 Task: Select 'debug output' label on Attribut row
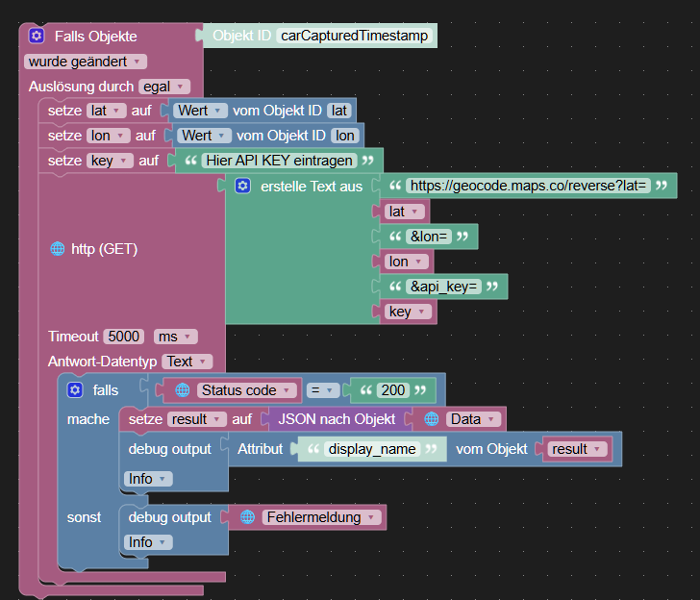pos(169,449)
